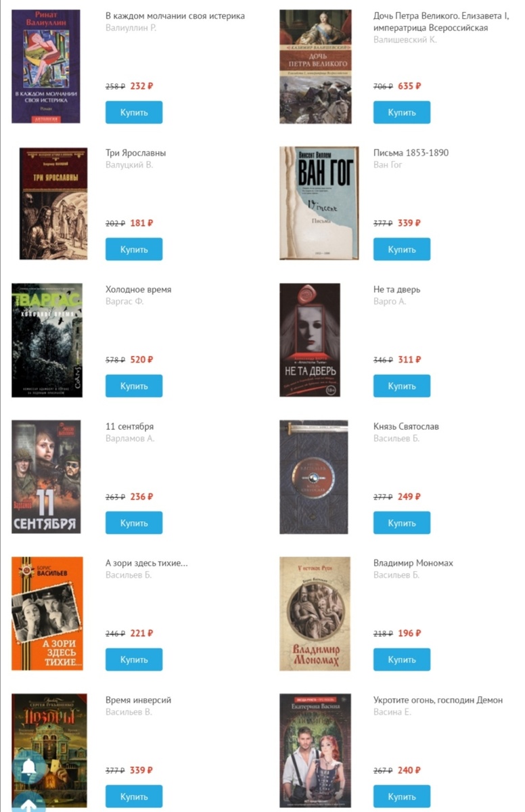Open the 'Письма 1853-1890' title link

point(411,153)
